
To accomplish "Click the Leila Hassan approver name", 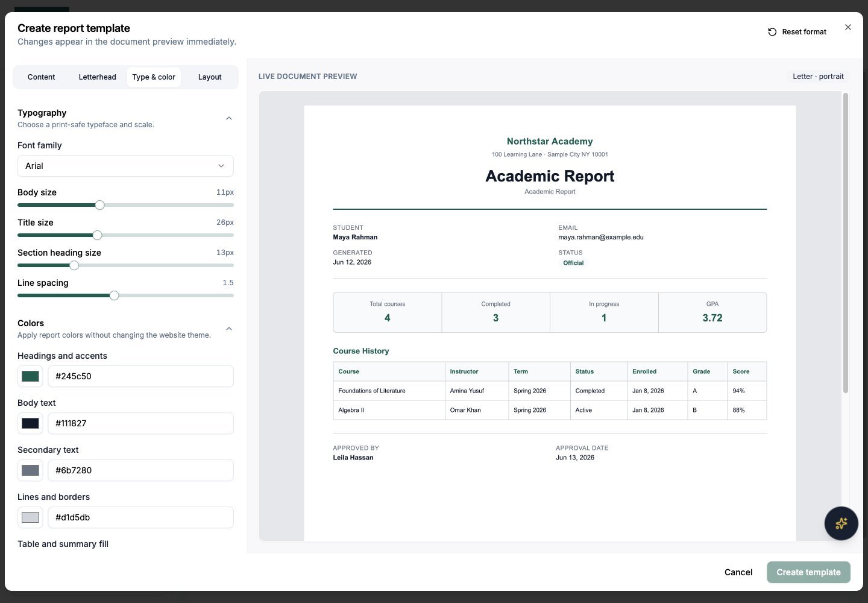I will [x=353, y=458].
